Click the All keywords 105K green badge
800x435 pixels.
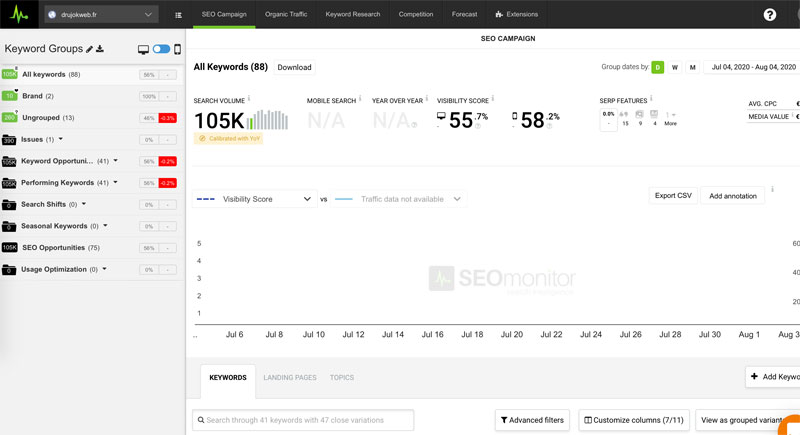click(x=9, y=74)
